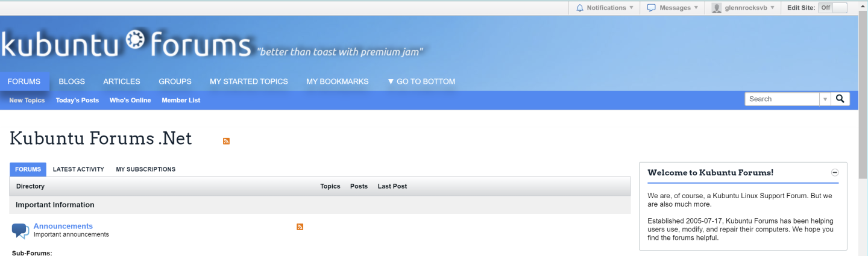868x256 pixels.
Task: Click the Topics column header
Action: (330, 186)
